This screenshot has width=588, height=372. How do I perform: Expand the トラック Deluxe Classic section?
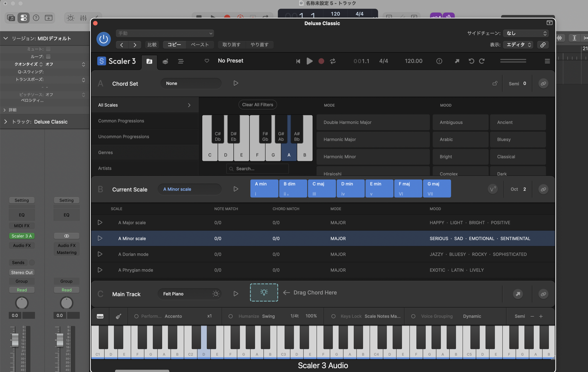(5, 122)
